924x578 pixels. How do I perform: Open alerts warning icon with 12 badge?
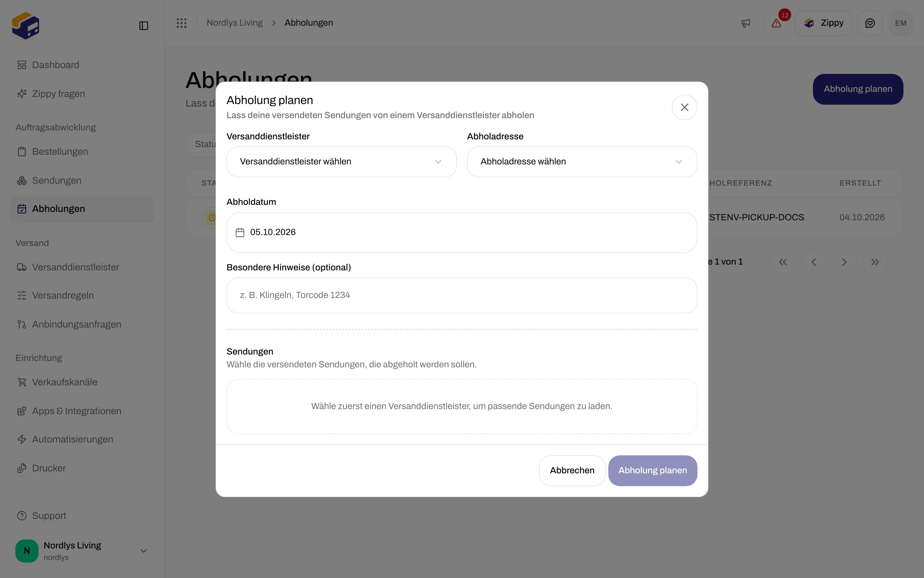click(776, 23)
